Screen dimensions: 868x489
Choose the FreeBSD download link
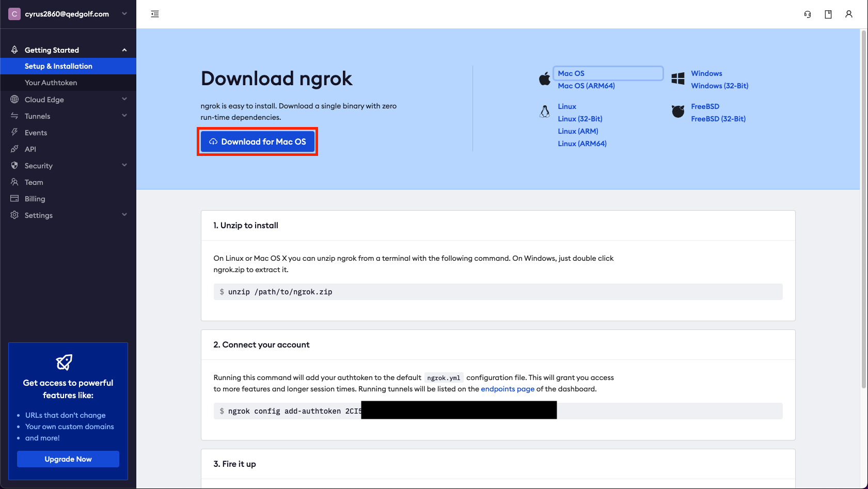click(x=705, y=106)
